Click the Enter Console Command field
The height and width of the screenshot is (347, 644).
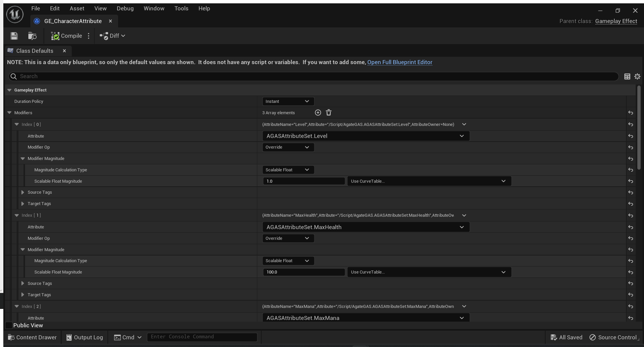[202, 337]
